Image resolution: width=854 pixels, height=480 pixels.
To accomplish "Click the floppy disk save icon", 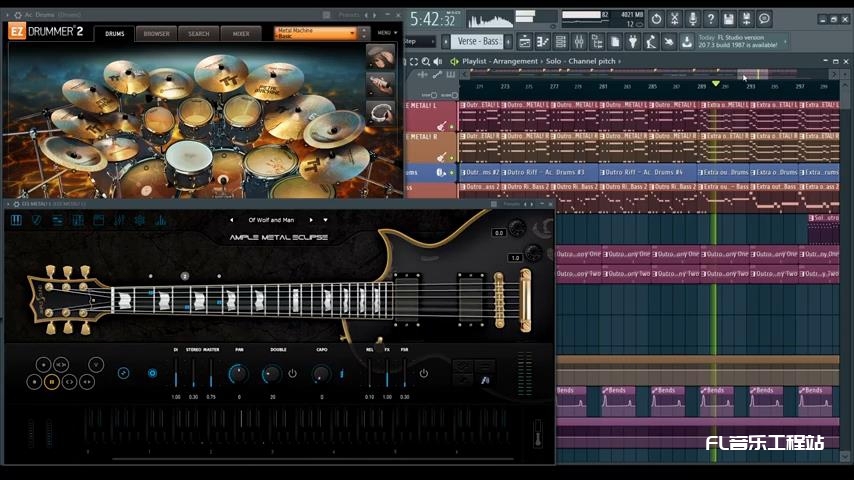I will pos(728,20).
